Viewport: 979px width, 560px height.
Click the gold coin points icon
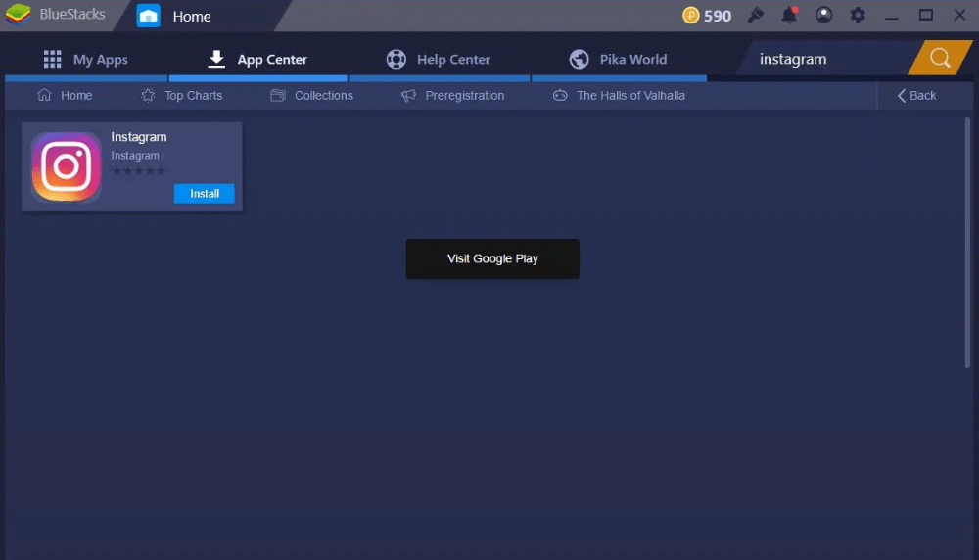[x=690, y=15]
